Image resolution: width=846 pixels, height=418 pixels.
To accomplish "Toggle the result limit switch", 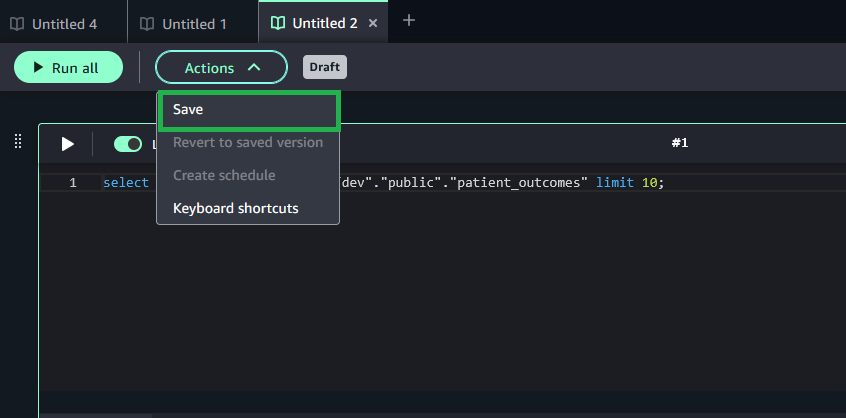I will [x=128, y=144].
